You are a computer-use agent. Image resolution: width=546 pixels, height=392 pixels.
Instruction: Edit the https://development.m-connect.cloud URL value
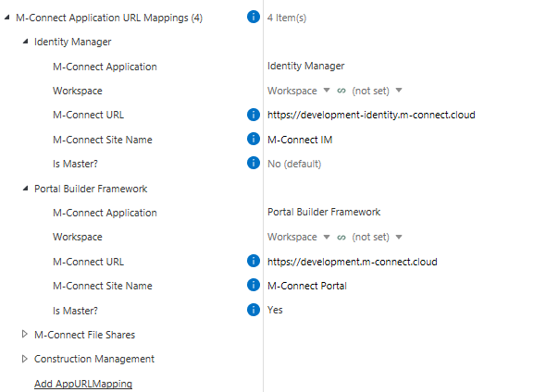pos(352,262)
